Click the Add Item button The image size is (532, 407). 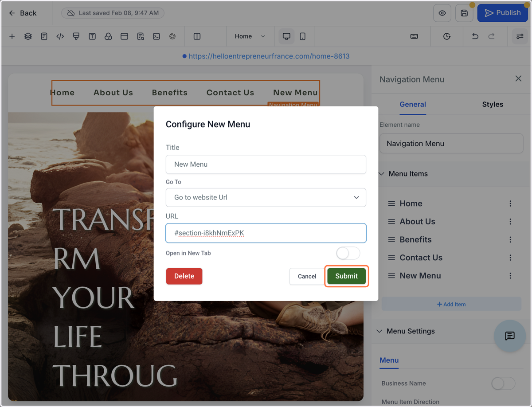click(x=451, y=304)
